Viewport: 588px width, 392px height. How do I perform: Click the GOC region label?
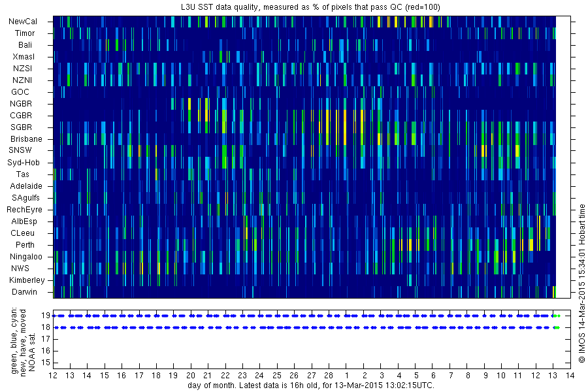20,92
